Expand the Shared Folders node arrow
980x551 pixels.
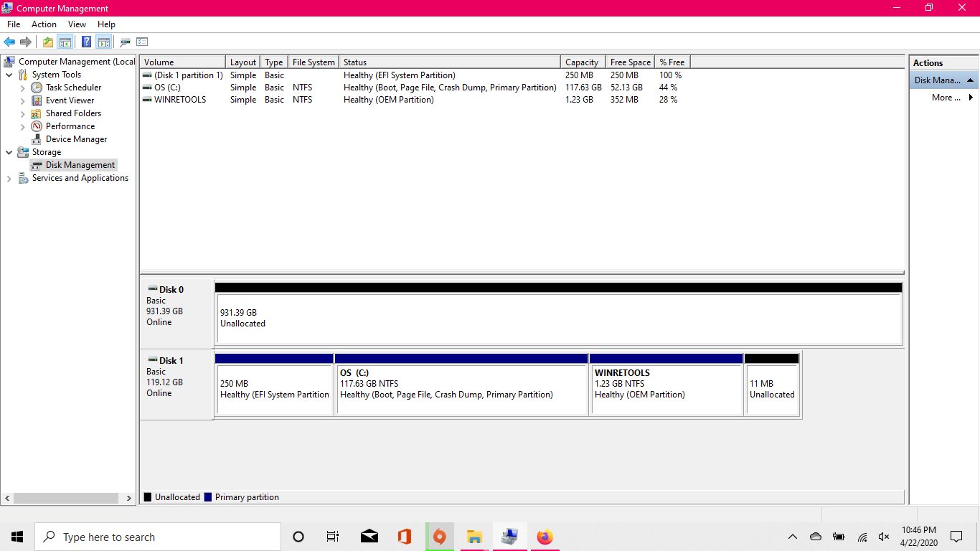[22, 114]
